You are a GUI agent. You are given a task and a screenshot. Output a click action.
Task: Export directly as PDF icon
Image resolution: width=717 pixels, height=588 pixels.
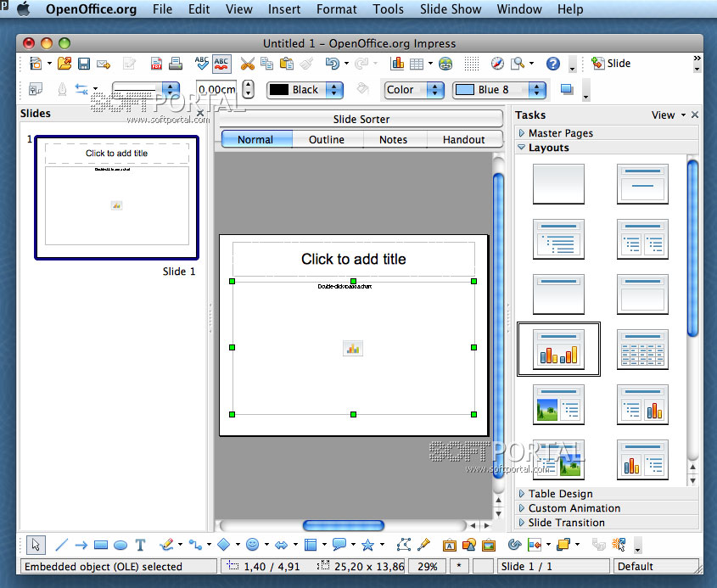(x=156, y=64)
